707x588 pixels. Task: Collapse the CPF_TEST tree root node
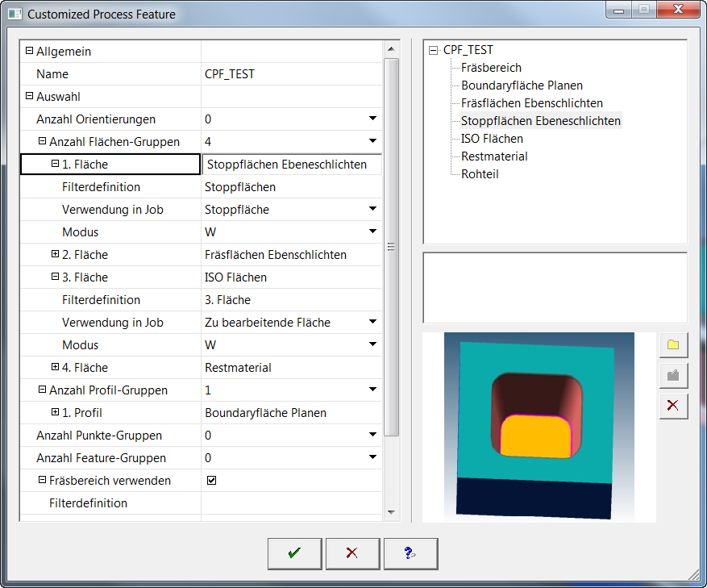434,50
